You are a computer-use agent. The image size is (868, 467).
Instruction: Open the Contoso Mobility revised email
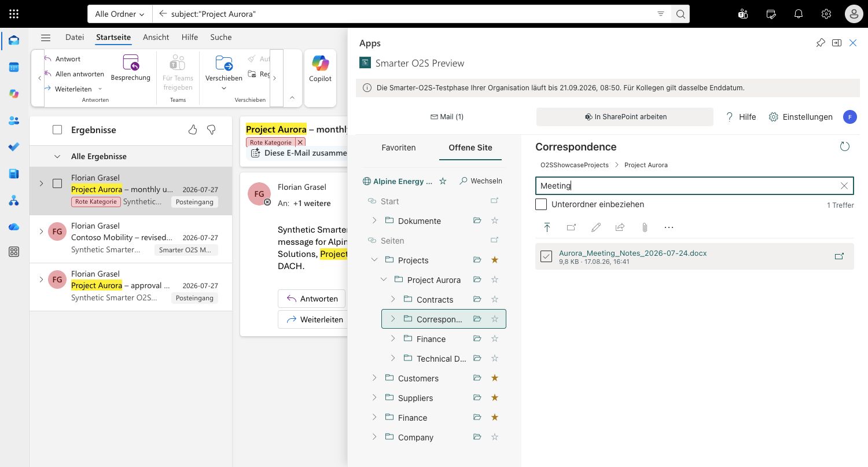point(131,238)
